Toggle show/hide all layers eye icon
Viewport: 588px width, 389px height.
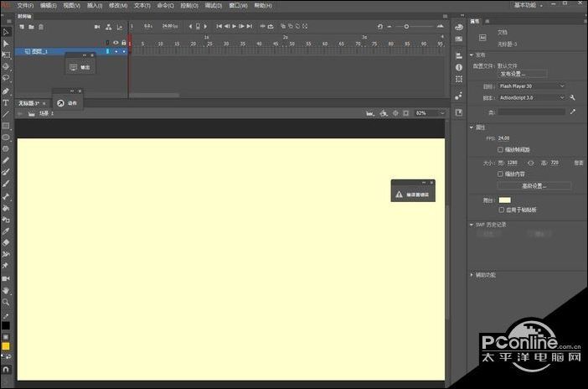tap(116, 43)
